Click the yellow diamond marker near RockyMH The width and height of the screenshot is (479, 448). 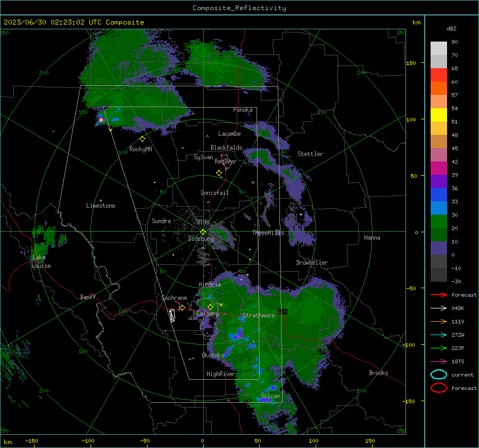click(x=142, y=139)
